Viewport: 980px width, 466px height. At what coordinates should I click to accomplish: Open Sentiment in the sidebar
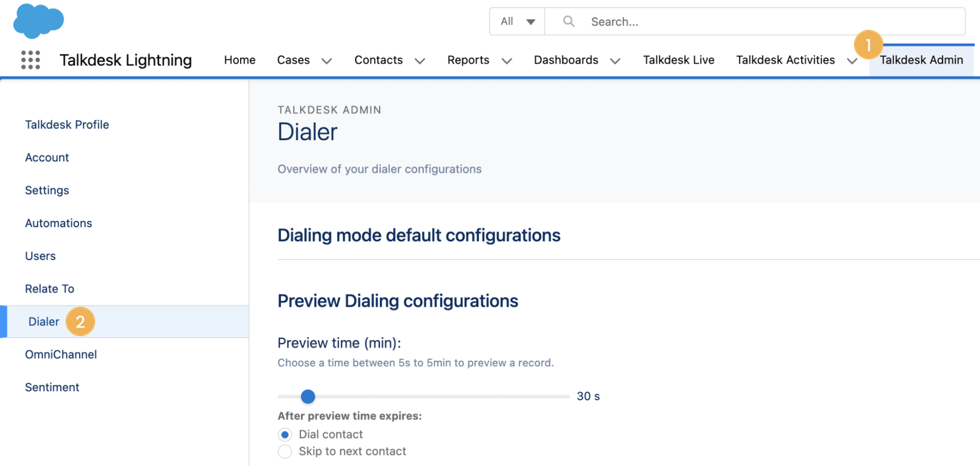52,387
